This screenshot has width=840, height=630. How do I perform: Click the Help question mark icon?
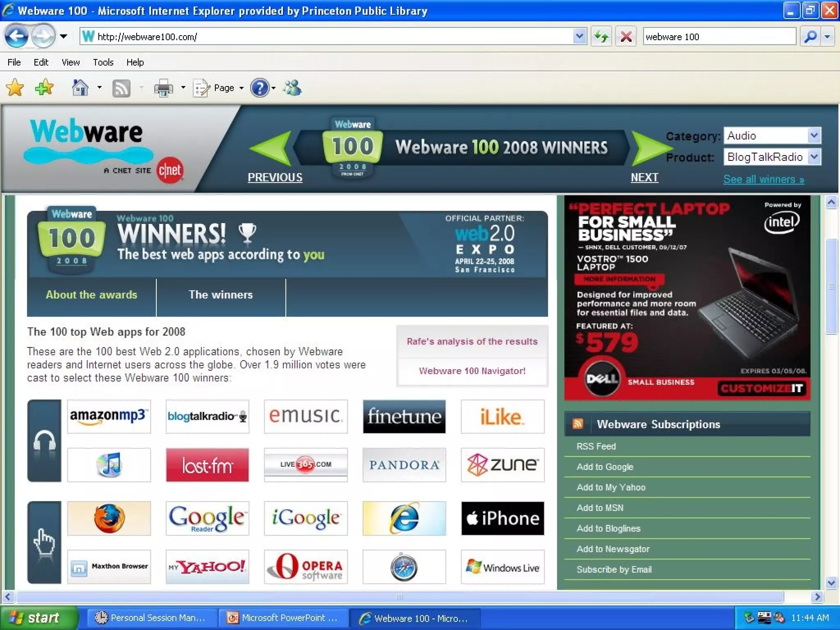pos(260,88)
